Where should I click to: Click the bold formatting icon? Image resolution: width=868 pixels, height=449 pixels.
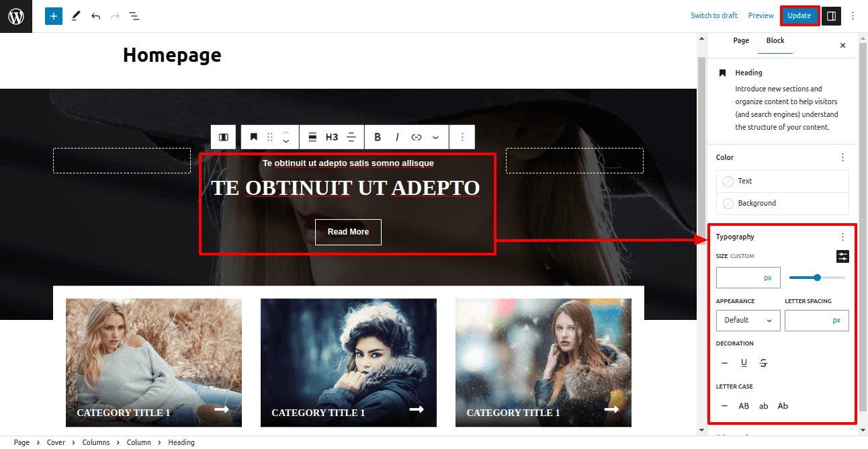[x=378, y=137]
